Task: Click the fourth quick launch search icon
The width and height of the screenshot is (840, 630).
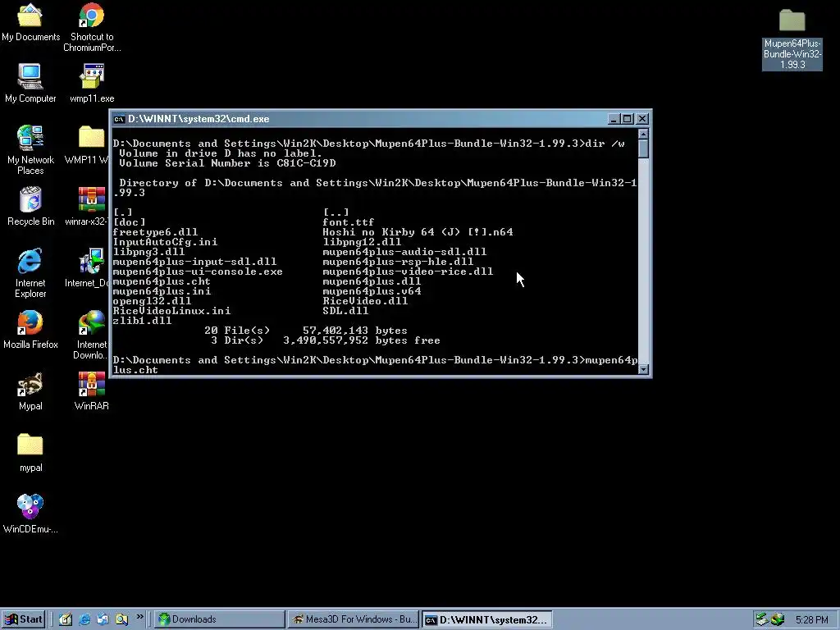Action: click(x=121, y=619)
